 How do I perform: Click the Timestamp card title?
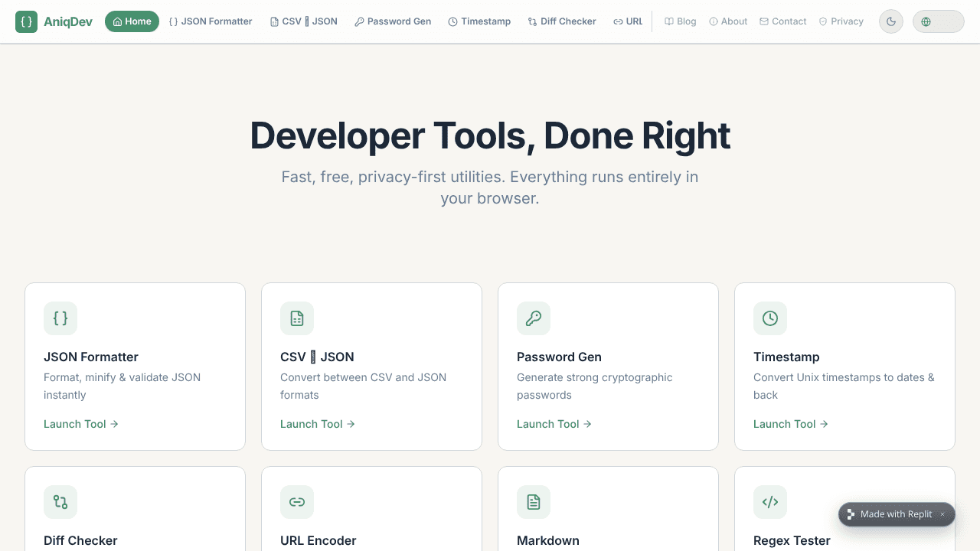(786, 357)
